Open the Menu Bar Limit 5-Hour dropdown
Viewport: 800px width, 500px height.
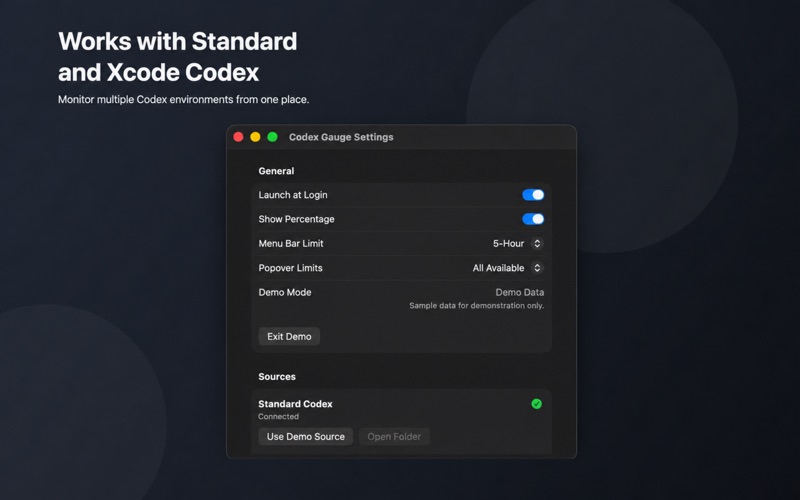(518, 243)
